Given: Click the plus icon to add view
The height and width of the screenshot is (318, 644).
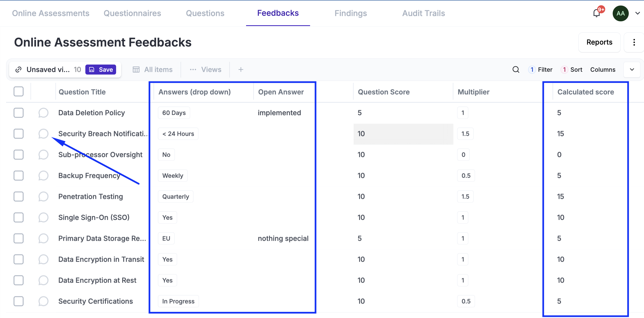Looking at the screenshot, I should coord(241,70).
